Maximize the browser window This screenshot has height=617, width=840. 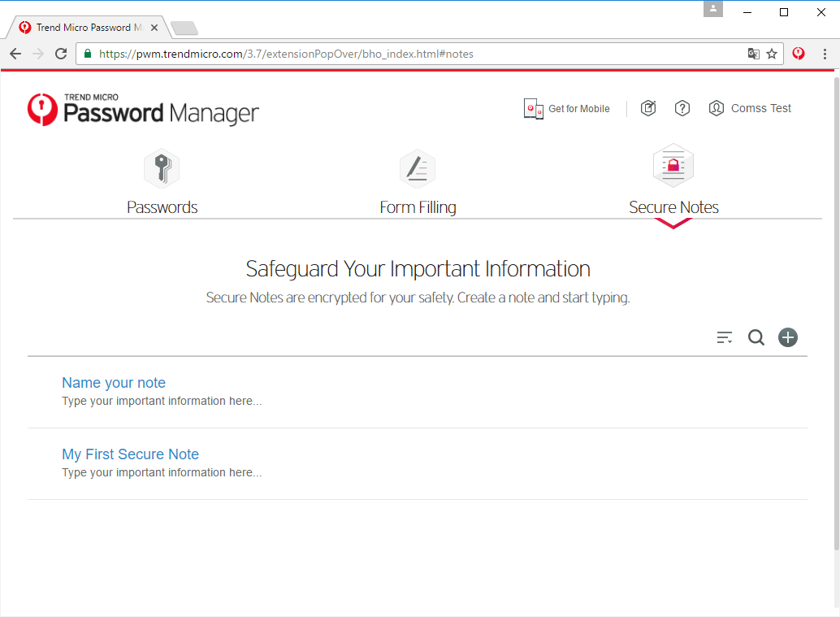click(x=784, y=12)
